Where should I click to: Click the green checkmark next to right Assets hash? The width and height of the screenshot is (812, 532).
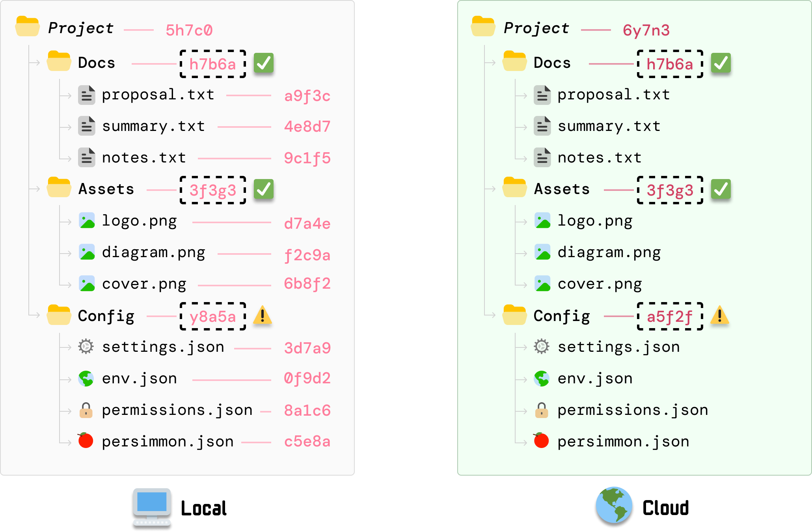click(721, 189)
